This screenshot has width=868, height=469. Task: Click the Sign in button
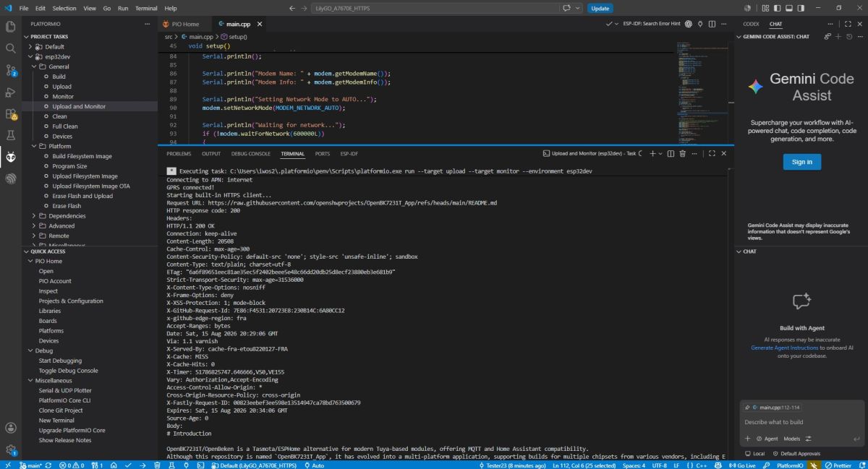click(801, 162)
